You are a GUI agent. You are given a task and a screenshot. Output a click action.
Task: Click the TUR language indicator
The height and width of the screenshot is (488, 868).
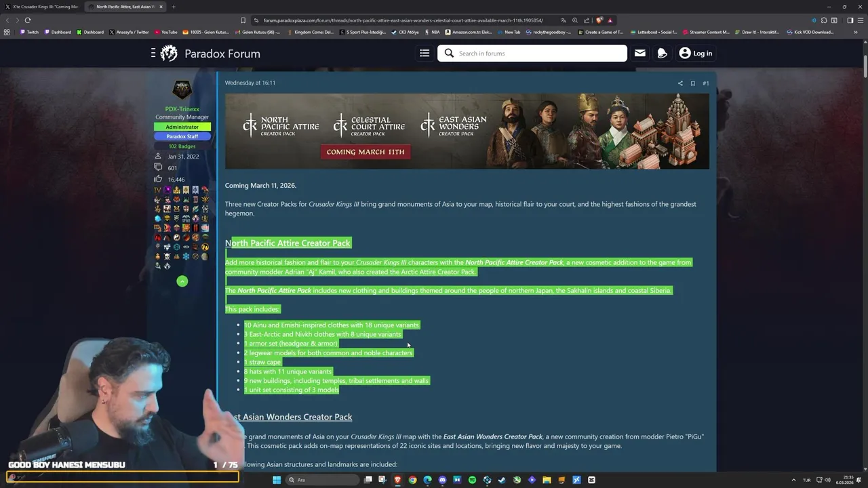coord(806,480)
